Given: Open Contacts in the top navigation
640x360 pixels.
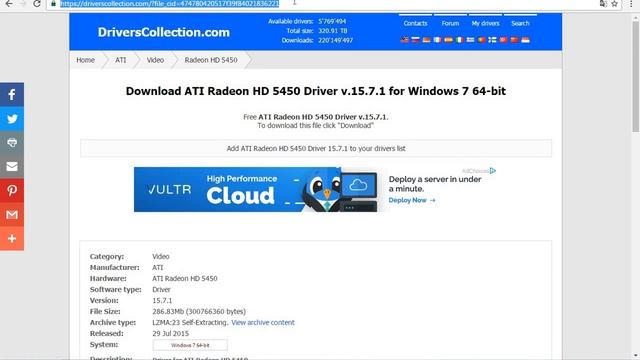Looking at the screenshot, I should [415, 23].
